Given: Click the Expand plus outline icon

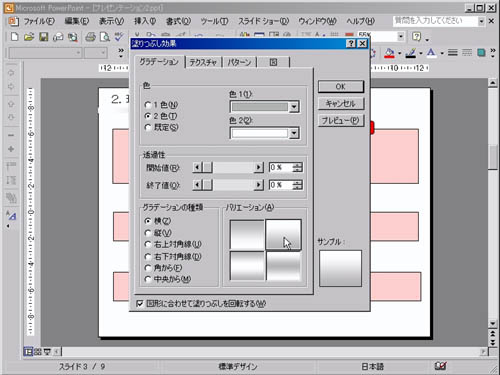Looking at the screenshot, I should 11,149.
